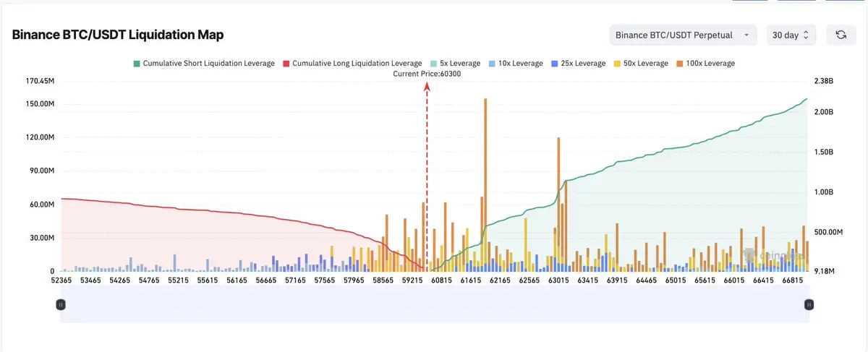Click the left zoom slider handle
Viewport: 868px width, 352px height.
point(61,305)
